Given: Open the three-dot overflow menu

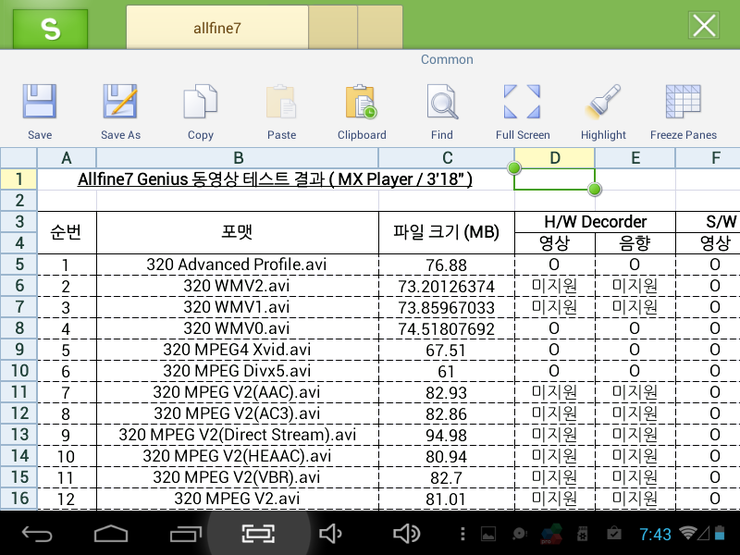Looking at the screenshot, I should point(462,534).
